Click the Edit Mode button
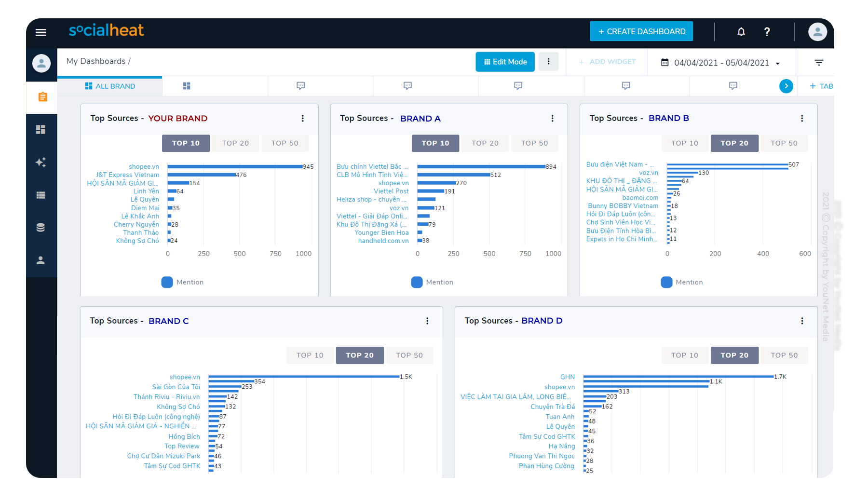 pyautogui.click(x=505, y=62)
